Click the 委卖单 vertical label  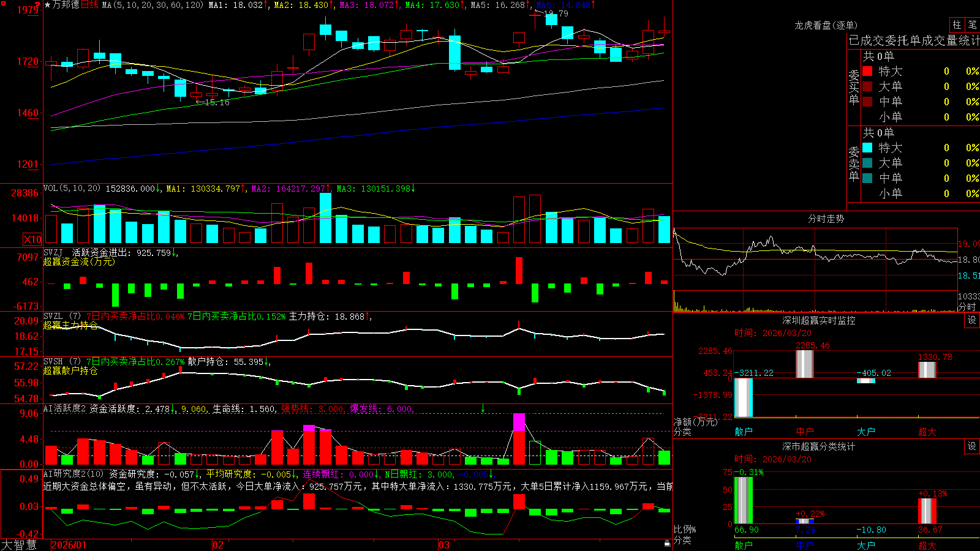[854, 163]
